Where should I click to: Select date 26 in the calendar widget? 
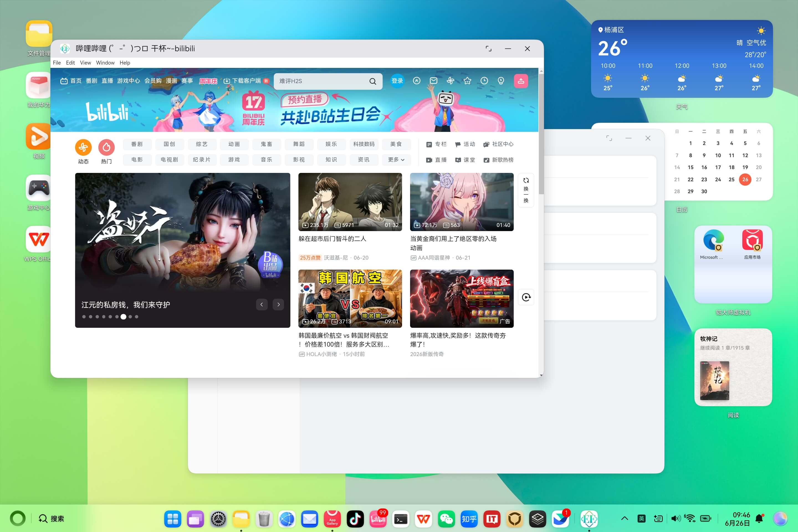pyautogui.click(x=745, y=180)
